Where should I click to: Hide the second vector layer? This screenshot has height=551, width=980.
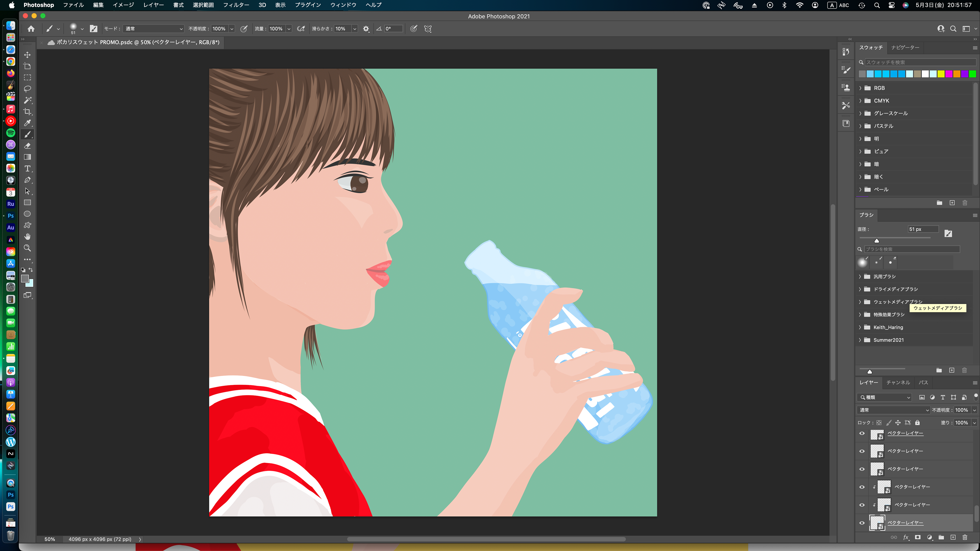pyautogui.click(x=862, y=451)
